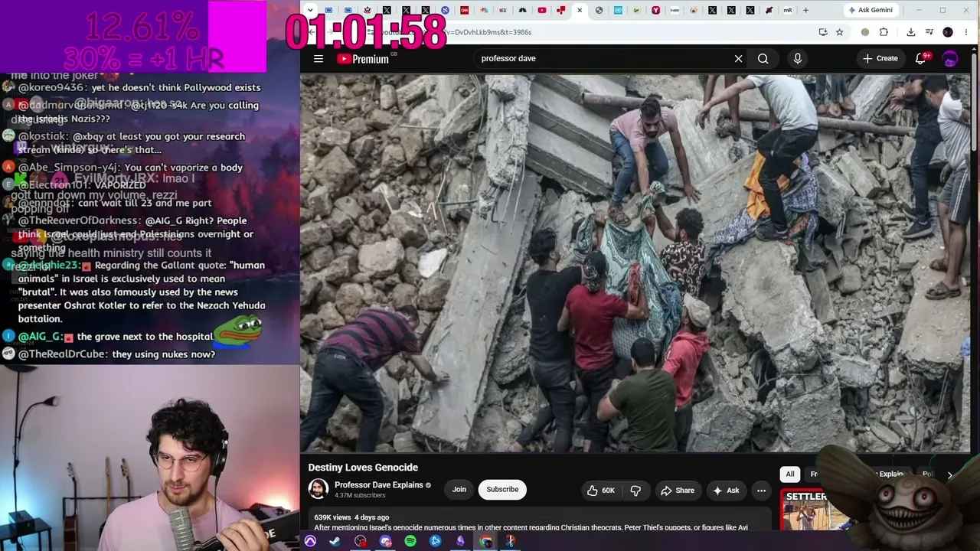Dislike the Destiny Loves Genocide video
The height and width of the screenshot is (551, 980).
coord(635,491)
